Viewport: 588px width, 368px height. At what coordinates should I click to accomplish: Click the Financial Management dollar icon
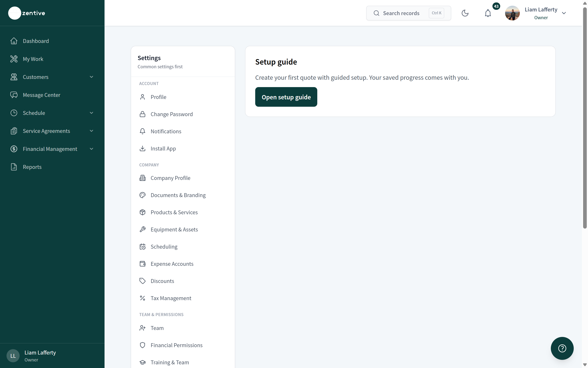click(14, 149)
